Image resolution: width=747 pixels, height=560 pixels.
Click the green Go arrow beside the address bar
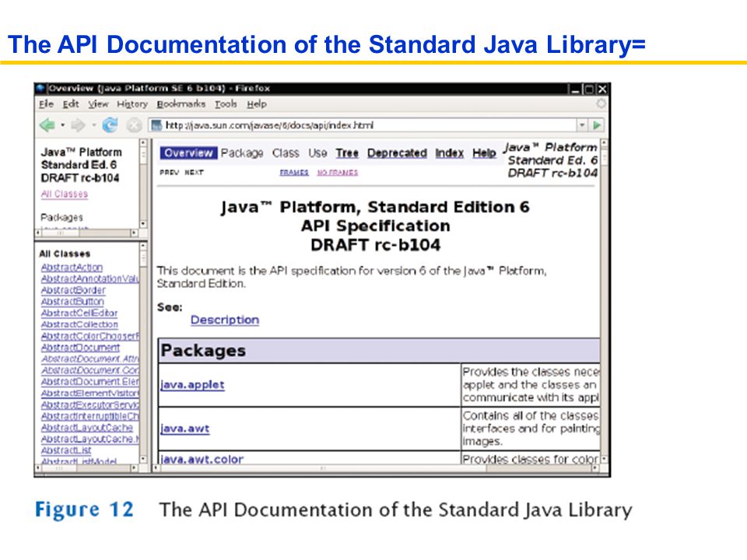(597, 125)
